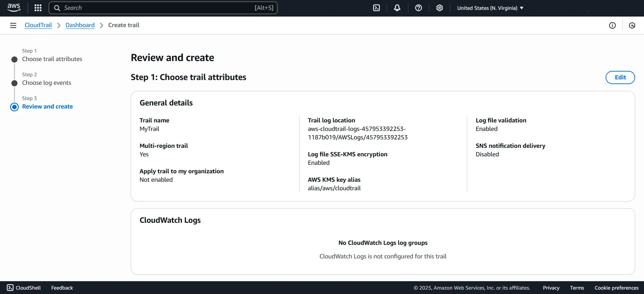Open CloudShell in the footer
The width and height of the screenshot is (644, 294).
(x=24, y=288)
